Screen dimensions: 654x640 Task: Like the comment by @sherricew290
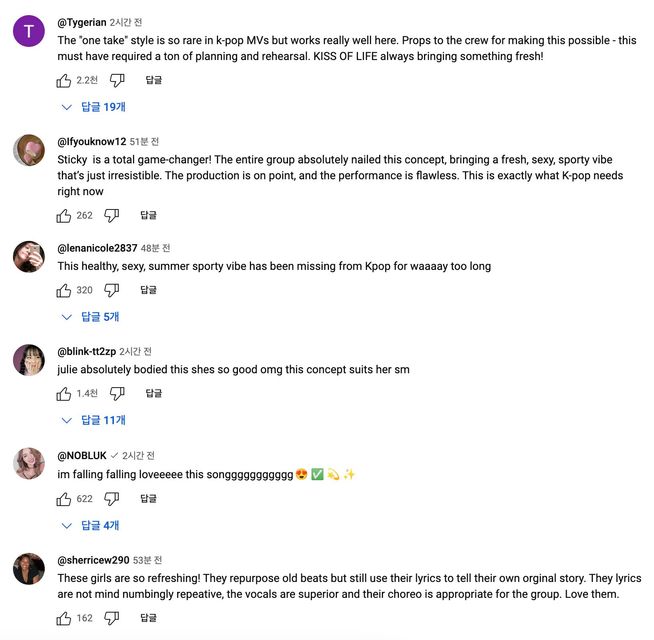pyautogui.click(x=64, y=619)
